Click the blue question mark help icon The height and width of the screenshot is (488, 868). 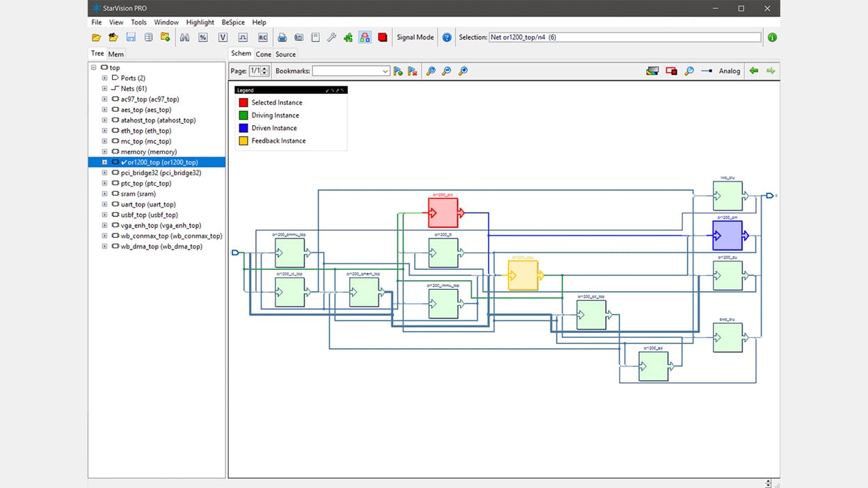[x=447, y=38]
